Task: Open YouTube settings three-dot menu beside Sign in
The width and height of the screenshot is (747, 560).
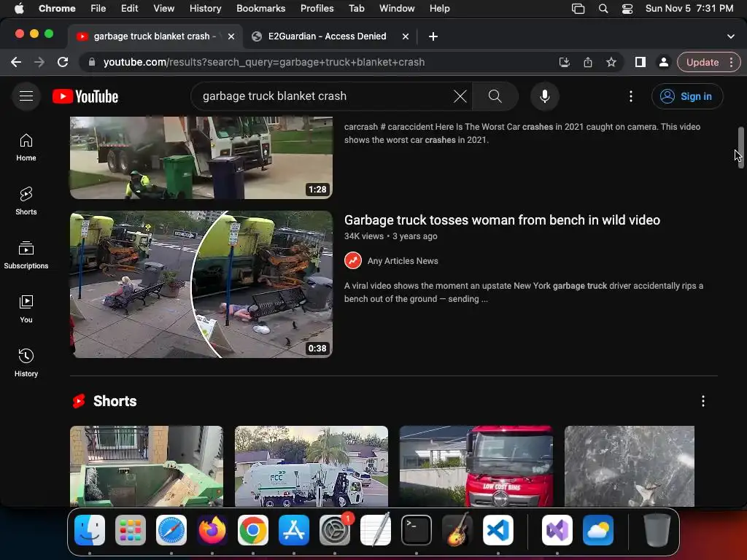Action: (x=631, y=96)
